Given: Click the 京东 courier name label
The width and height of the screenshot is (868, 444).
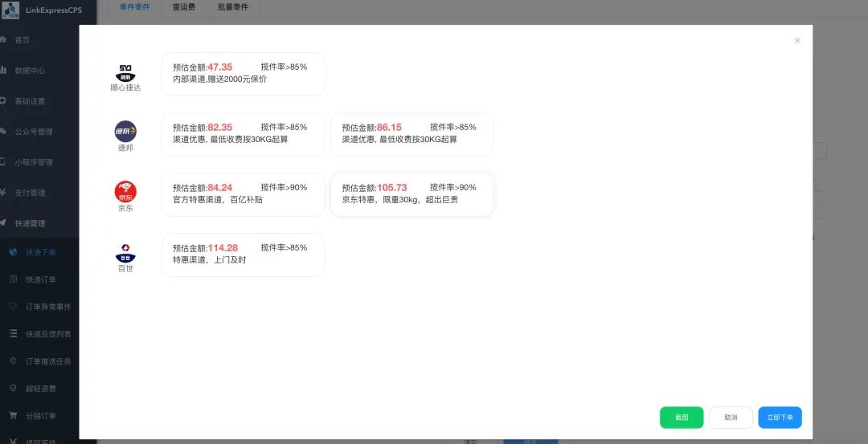Looking at the screenshot, I should [125, 208].
